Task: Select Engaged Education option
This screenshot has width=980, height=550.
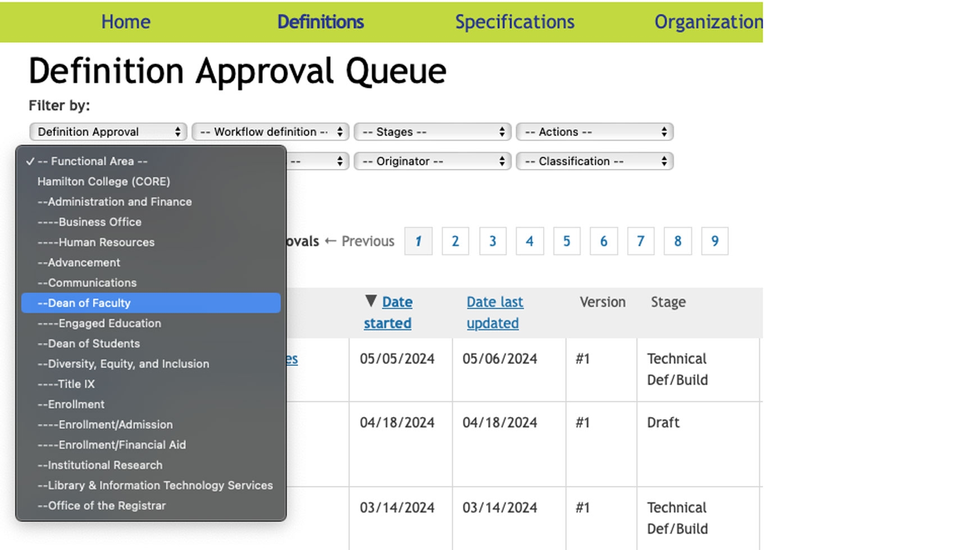Action: coord(151,323)
